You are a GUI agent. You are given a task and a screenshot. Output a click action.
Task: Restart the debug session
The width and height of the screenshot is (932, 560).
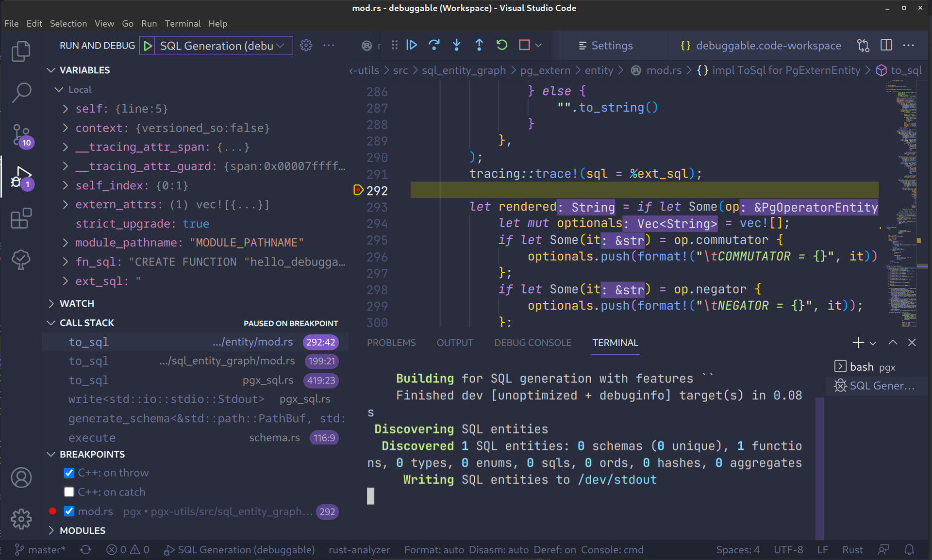click(x=501, y=45)
